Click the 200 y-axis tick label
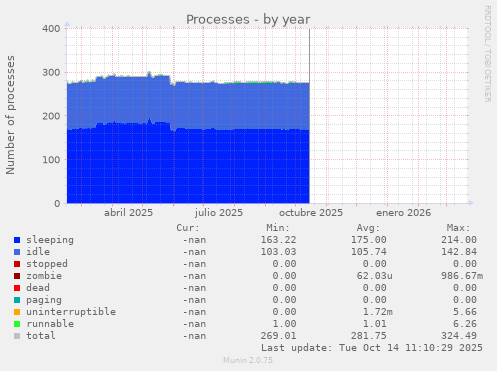Image resolution: width=497 pixels, height=371 pixels. pos(51,116)
